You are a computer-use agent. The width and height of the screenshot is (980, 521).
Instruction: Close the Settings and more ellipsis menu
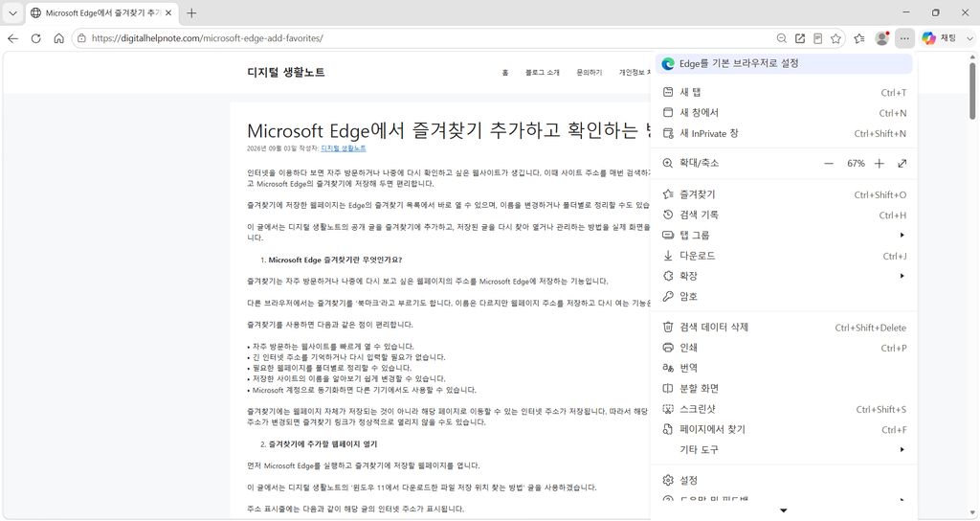[x=904, y=38]
